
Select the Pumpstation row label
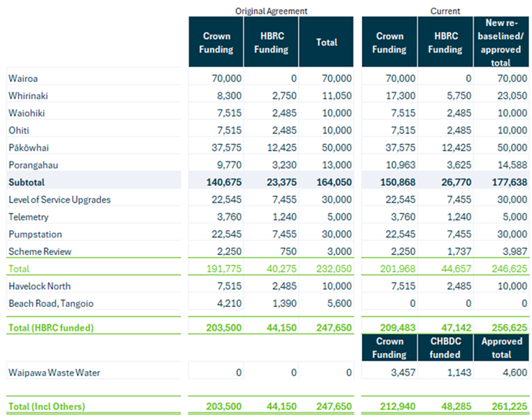point(35,234)
